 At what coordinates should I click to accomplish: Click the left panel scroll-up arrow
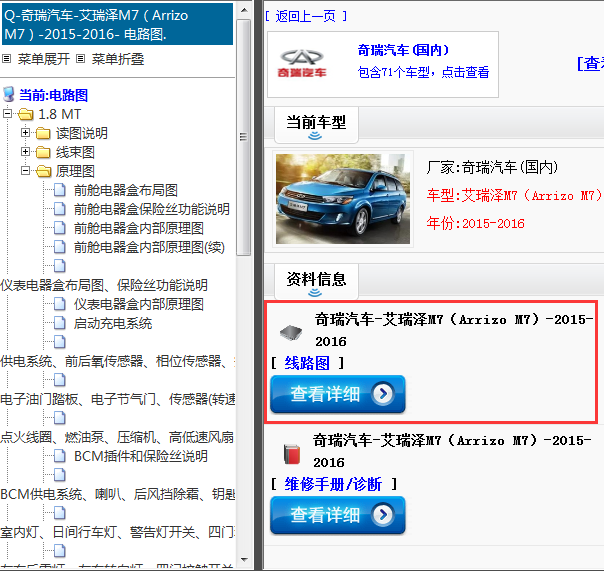point(244,10)
